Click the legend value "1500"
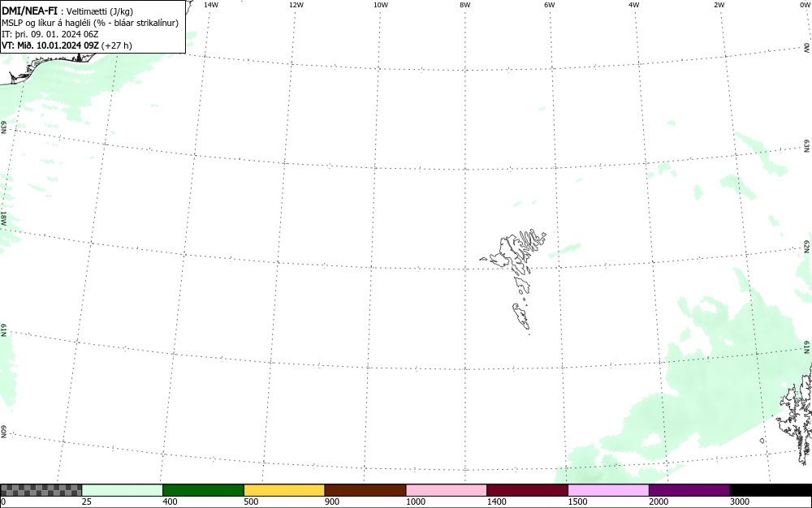 point(577,502)
